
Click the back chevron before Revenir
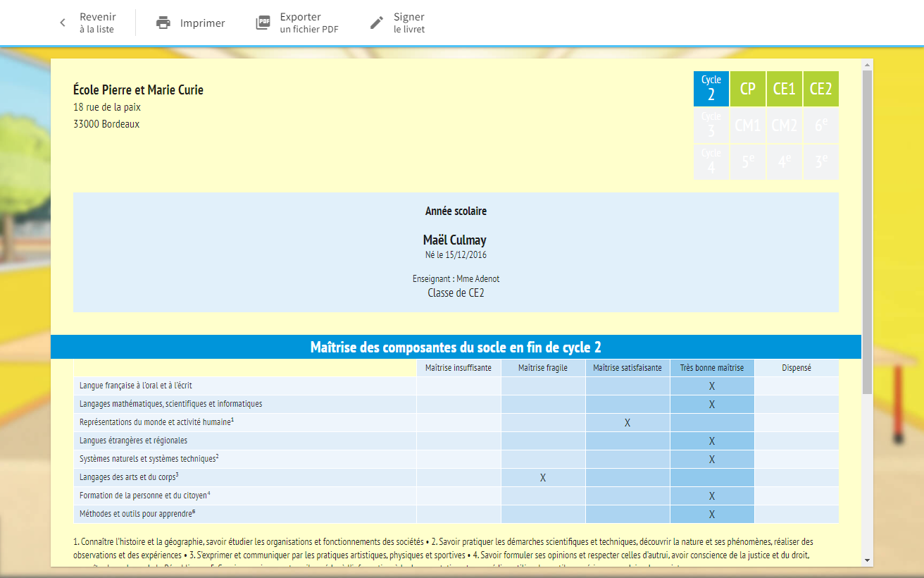(x=62, y=22)
